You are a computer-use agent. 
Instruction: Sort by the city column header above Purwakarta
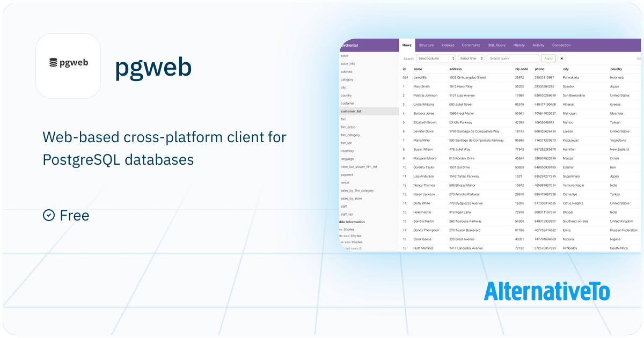pos(566,69)
